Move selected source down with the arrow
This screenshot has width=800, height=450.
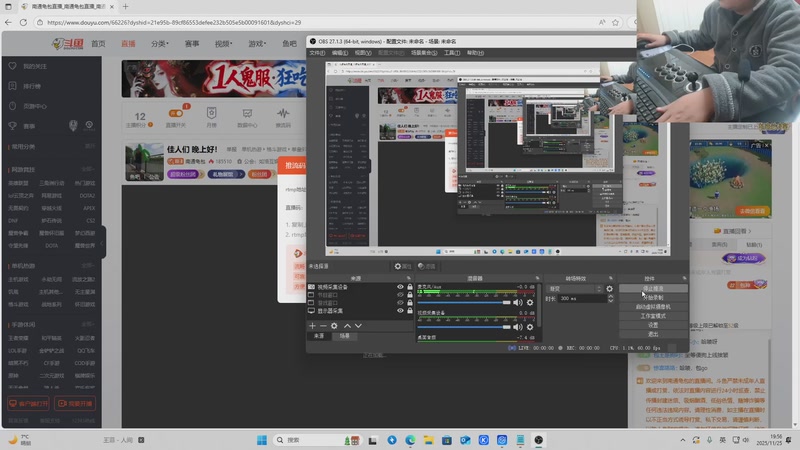(358, 326)
